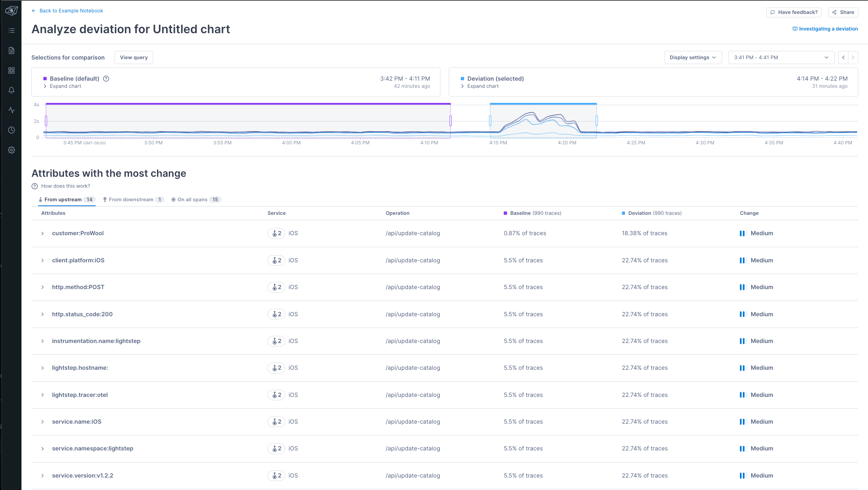The image size is (868, 490).
Task: Open the notebooks icon in the sidebar
Action: pos(12,51)
